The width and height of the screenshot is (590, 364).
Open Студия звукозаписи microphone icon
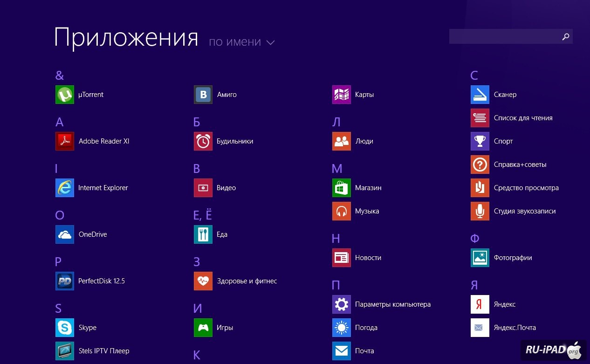pyautogui.click(x=480, y=211)
